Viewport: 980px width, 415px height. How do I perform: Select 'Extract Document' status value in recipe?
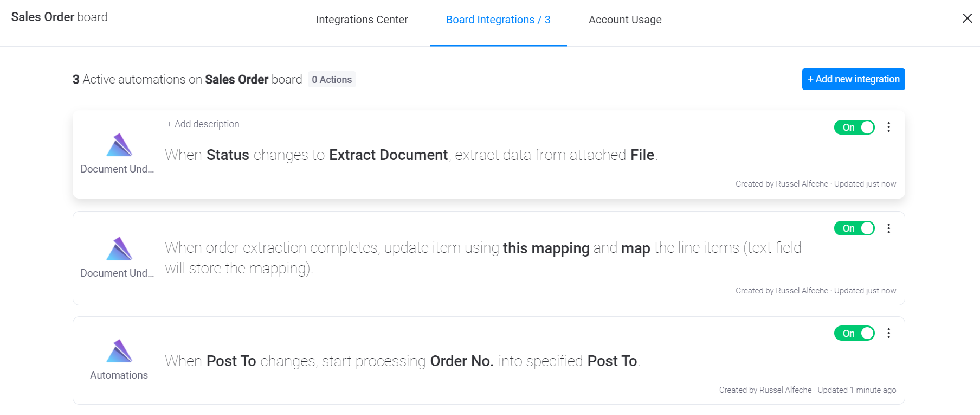pos(388,155)
